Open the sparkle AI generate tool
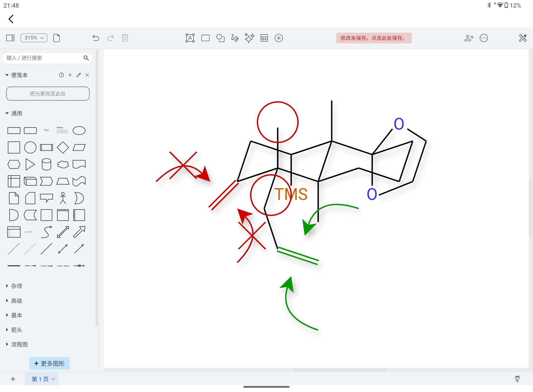The image size is (533, 392). click(249, 38)
